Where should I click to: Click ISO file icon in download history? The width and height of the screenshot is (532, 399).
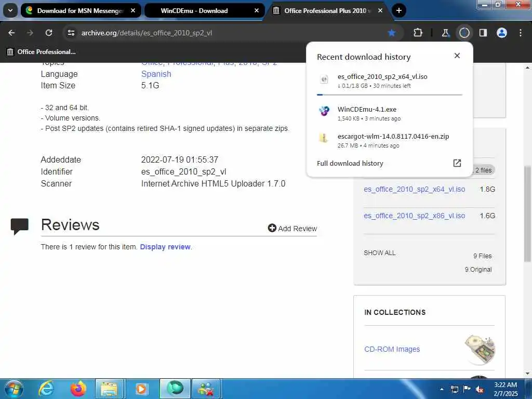(324, 79)
